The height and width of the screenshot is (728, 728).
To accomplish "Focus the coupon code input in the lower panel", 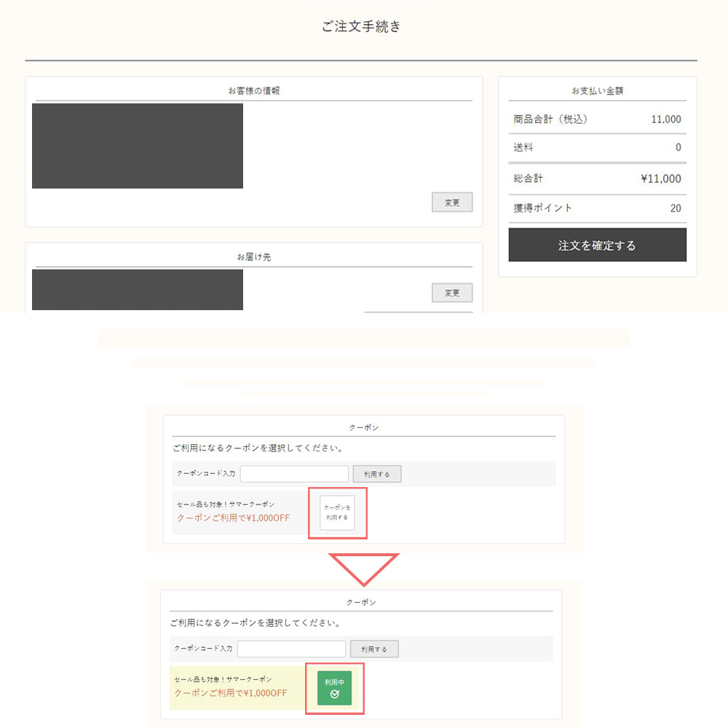I will [291, 649].
